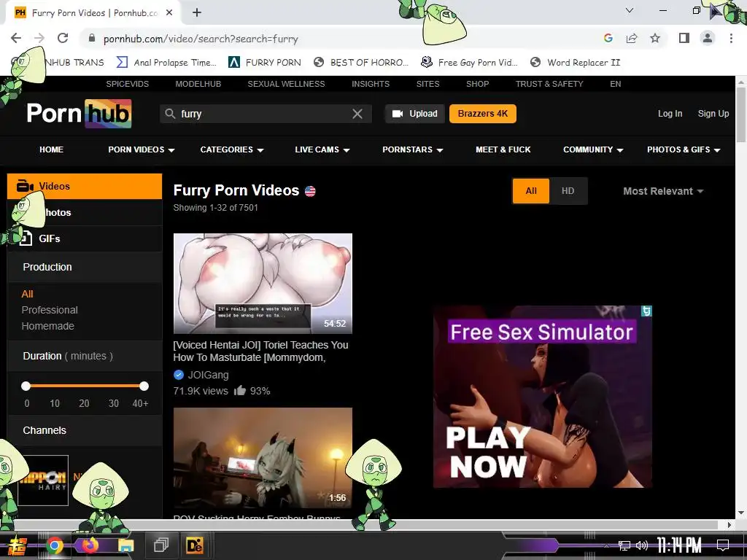The width and height of the screenshot is (747, 560).
Task: Bookmark this page with the star icon
Action: click(x=655, y=38)
